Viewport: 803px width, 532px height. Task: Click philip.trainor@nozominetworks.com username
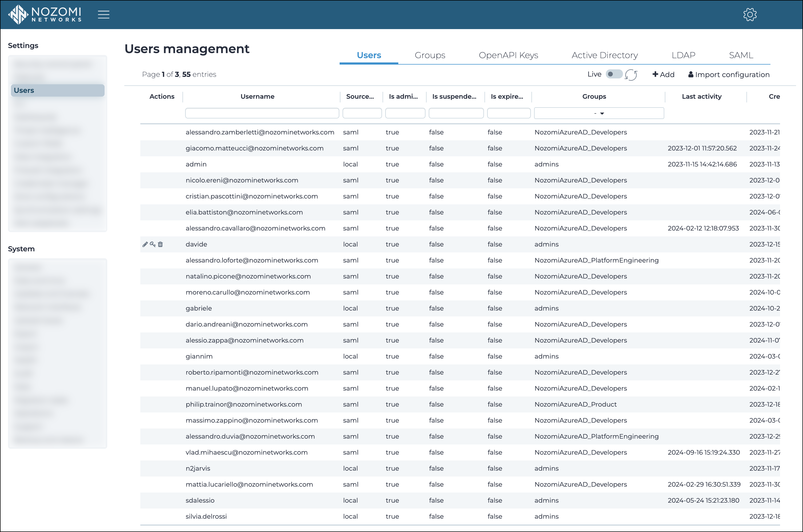point(244,404)
